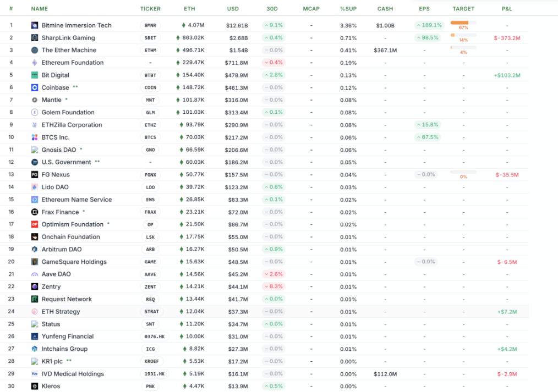Click the Ethereum Foundation diamond logo
This screenshot has height=392, width=558.
coord(35,63)
